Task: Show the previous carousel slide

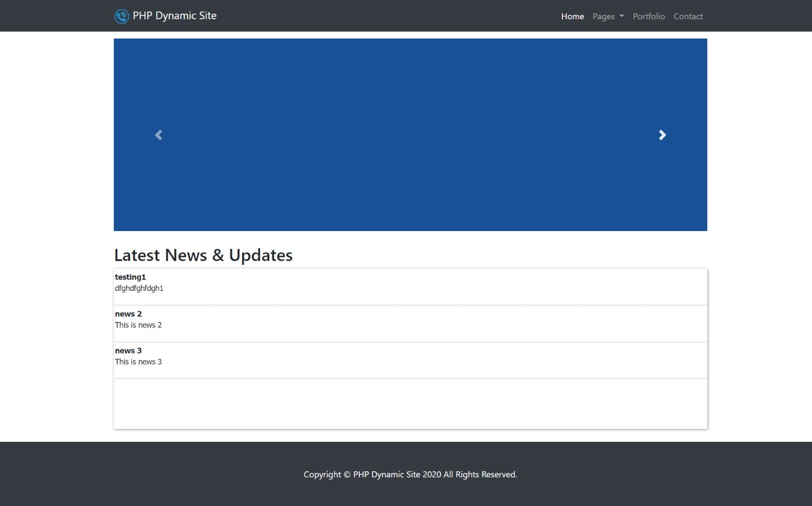Action: [158, 135]
